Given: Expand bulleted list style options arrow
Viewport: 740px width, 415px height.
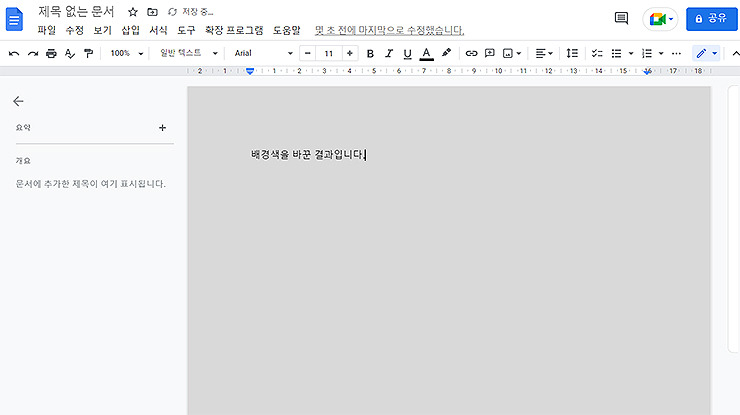Looking at the screenshot, I should [x=631, y=53].
